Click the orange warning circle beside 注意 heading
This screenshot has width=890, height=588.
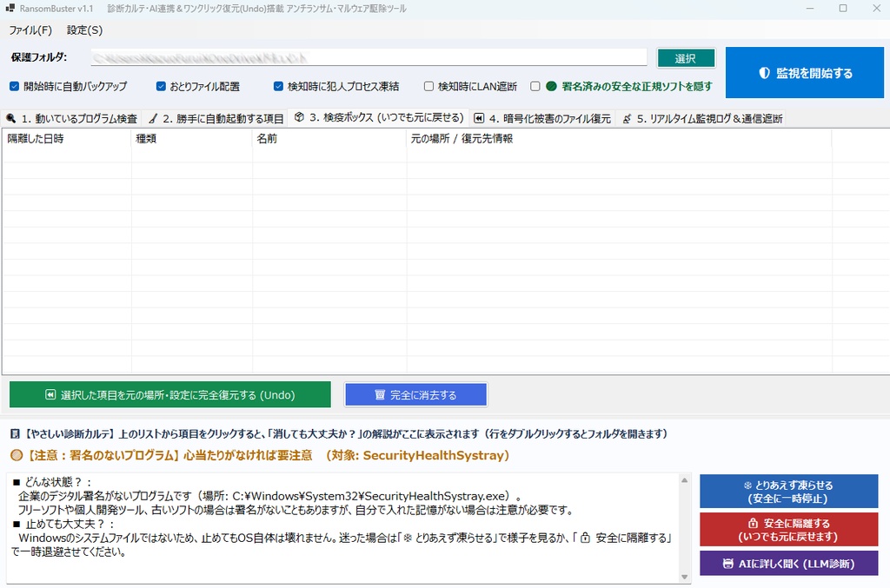pyautogui.click(x=17, y=455)
